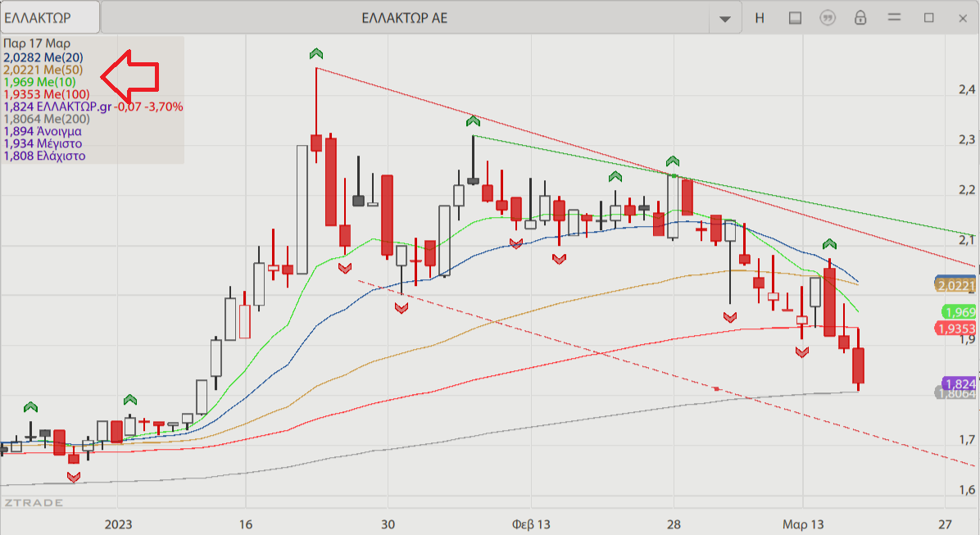Click the green peak marker above Μαρ 13

(x=829, y=244)
